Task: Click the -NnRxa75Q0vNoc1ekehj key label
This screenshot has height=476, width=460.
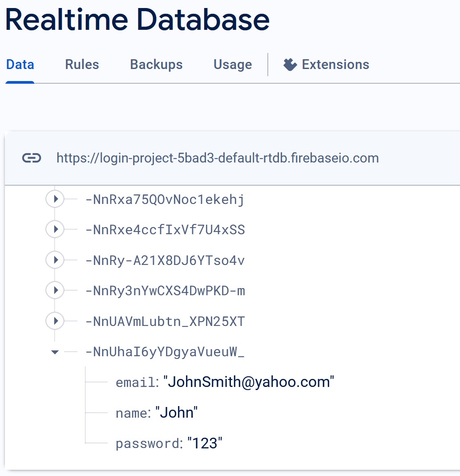Action: coord(165,199)
